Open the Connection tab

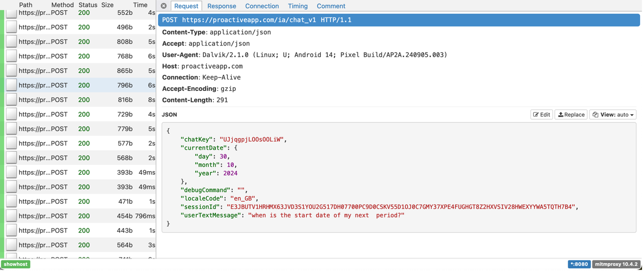262,6
